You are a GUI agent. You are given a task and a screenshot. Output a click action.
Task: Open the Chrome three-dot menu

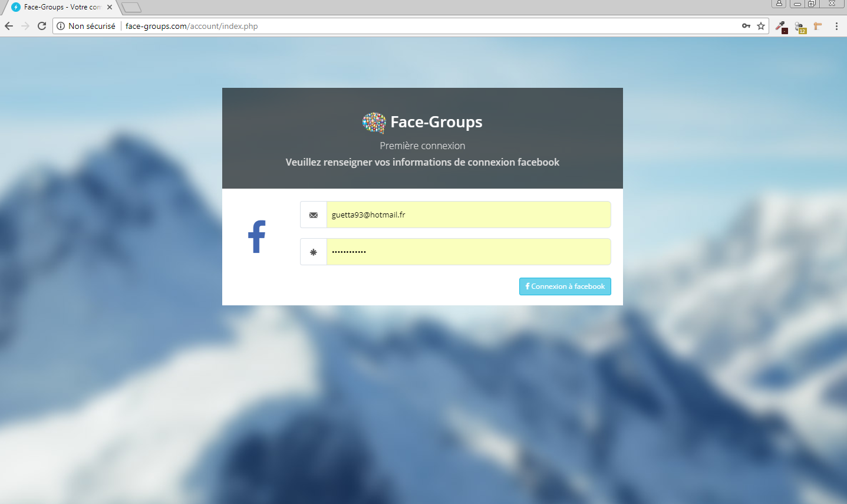click(836, 26)
